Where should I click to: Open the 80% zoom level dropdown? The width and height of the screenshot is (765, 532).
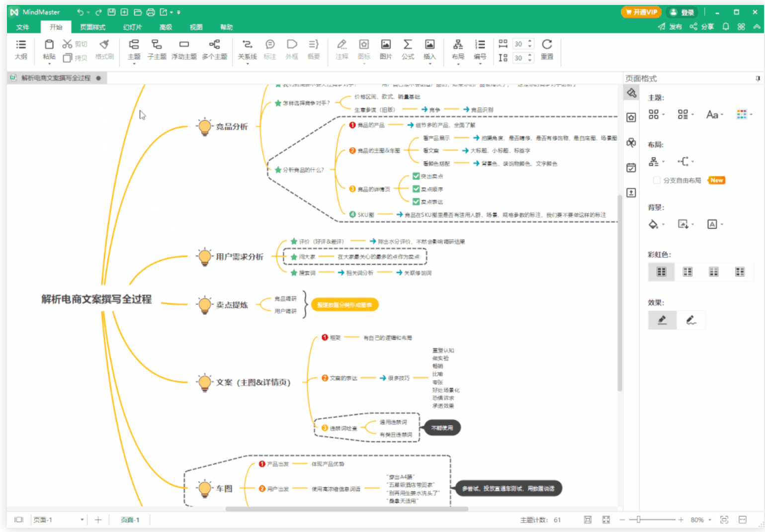(710, 520)
